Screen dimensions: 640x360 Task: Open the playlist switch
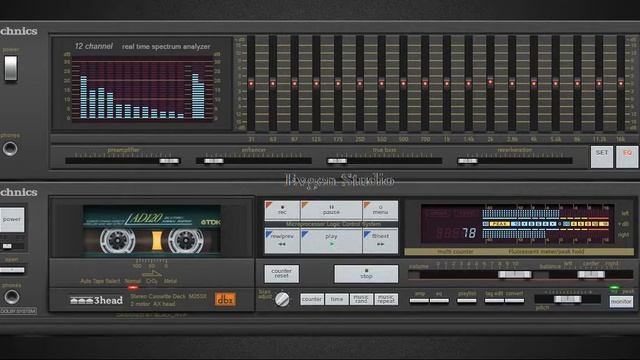click(x=467, y=301)
